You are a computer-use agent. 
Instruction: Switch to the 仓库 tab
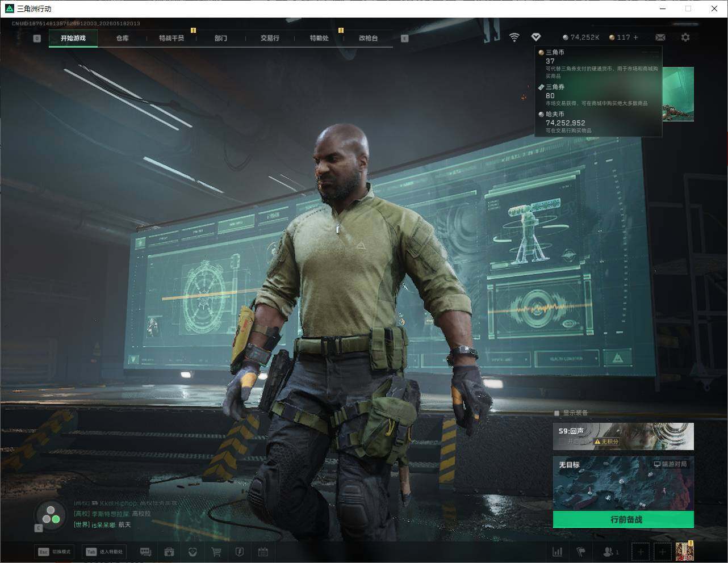pos(122,38)
